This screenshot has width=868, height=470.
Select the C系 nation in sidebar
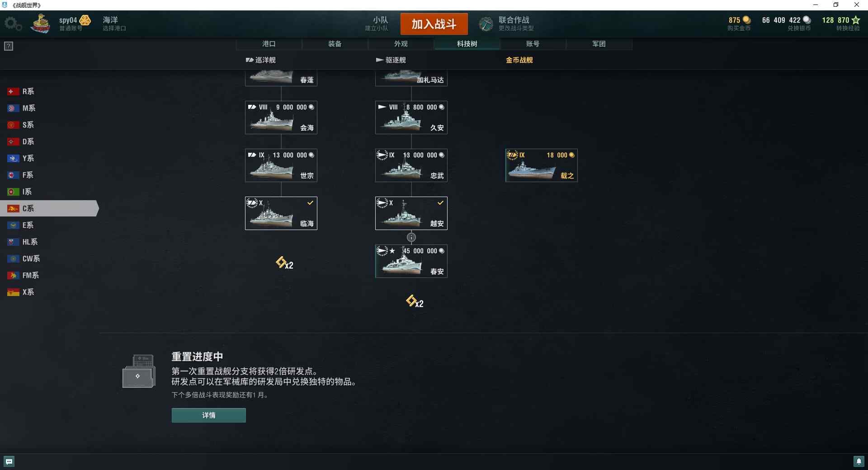49,208
